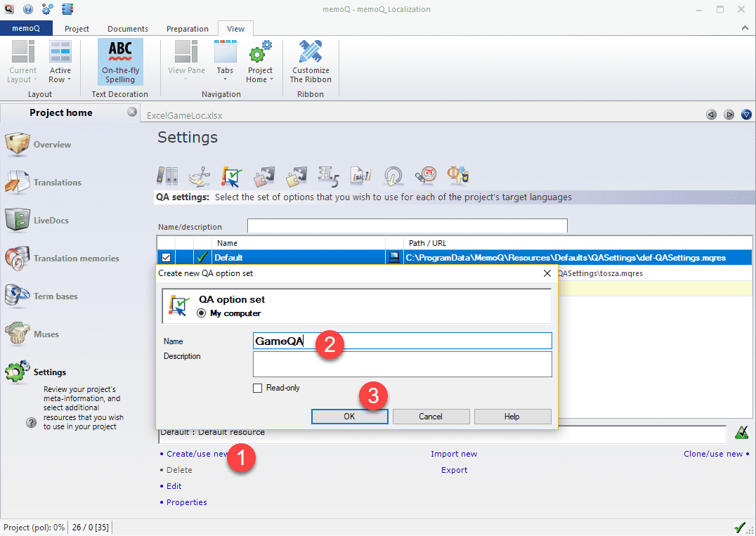The width and height of the screenshot is (756, 536).
Task: Click the Description text box in the dialog
Action: 402,364
